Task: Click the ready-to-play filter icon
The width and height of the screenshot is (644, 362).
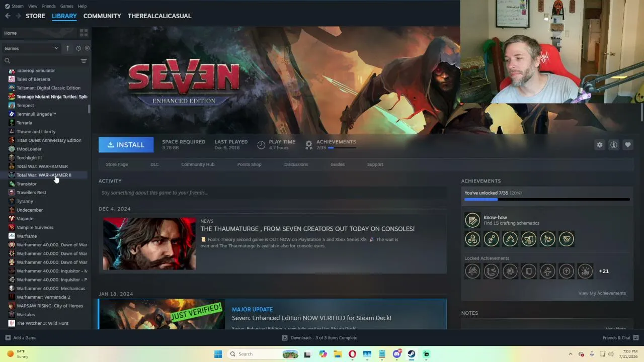Action: pyautogui.click(x=87, y=48)
